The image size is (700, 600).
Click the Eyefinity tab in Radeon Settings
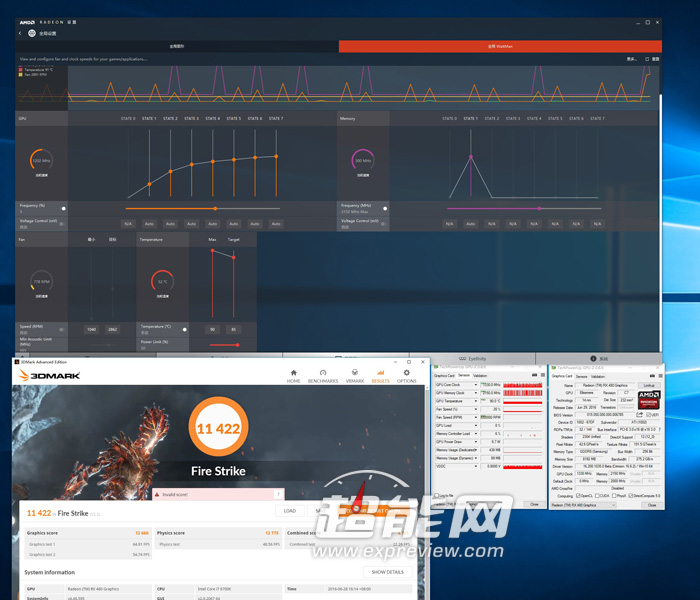click(x=473, y=358)
